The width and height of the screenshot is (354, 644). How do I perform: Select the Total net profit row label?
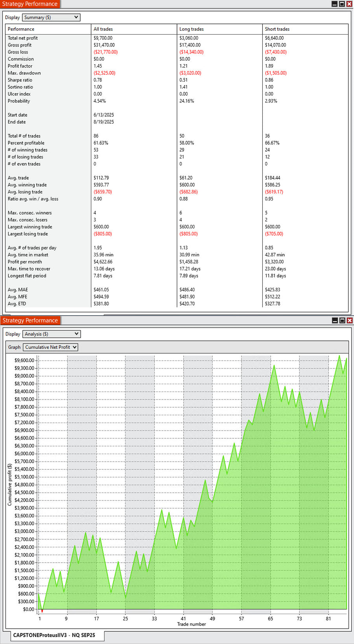[x=23, y=38]
